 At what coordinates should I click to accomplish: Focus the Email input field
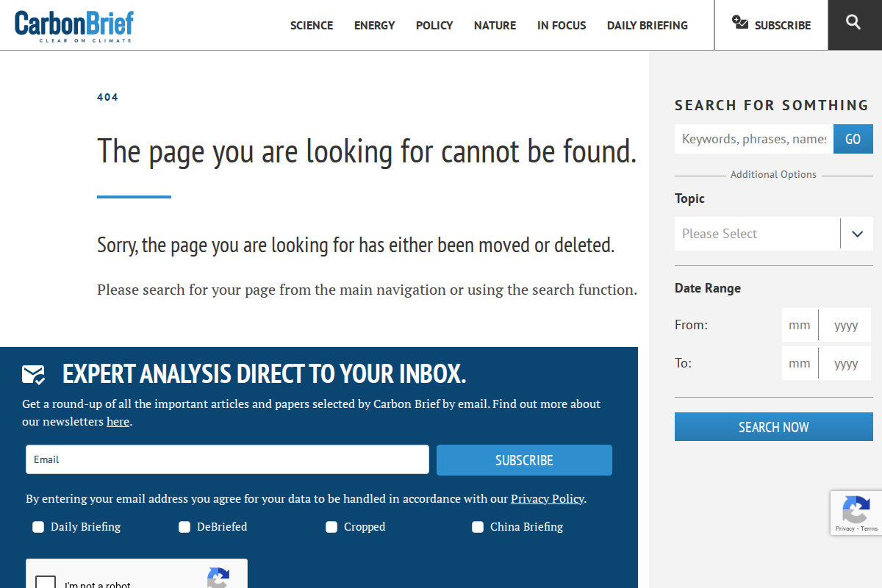pos(227,459)
